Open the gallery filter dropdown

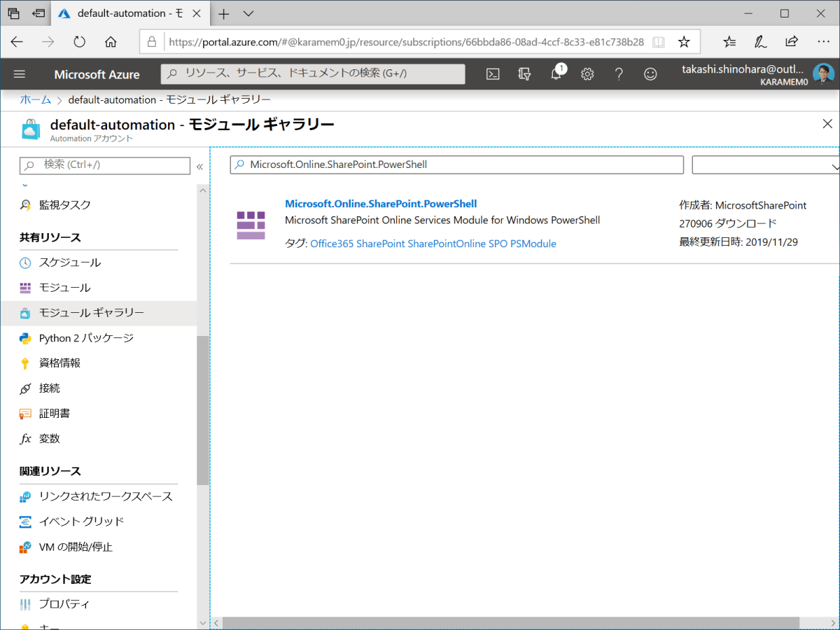(x=766, y=164)
